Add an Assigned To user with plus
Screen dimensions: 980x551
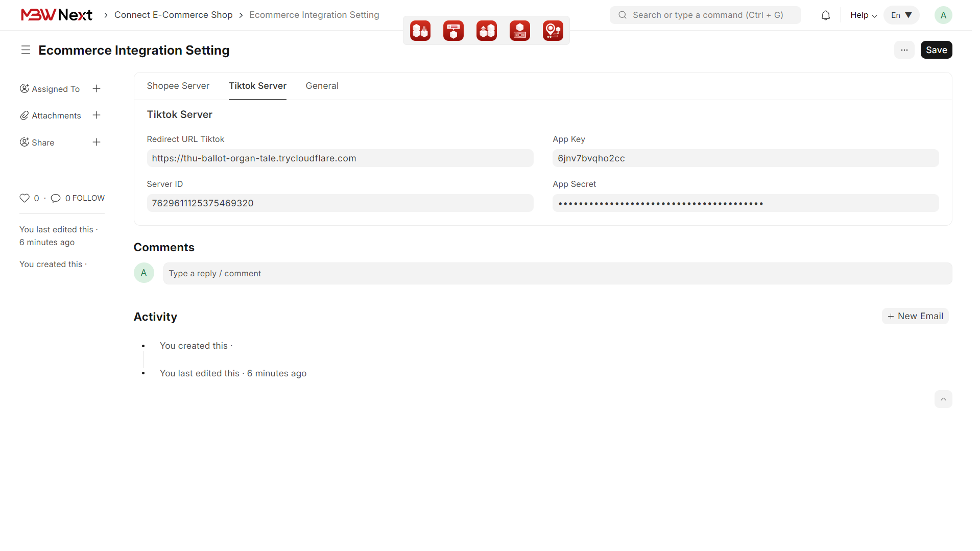[x=97, y=89]
